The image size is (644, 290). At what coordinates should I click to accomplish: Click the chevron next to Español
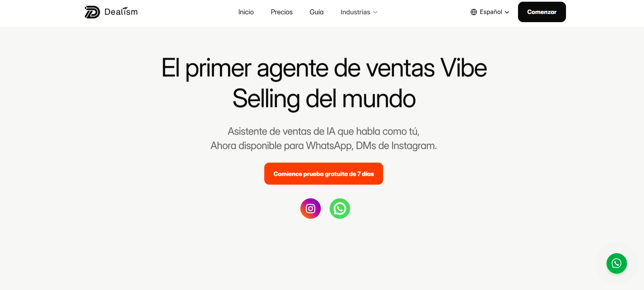[507, 12]
